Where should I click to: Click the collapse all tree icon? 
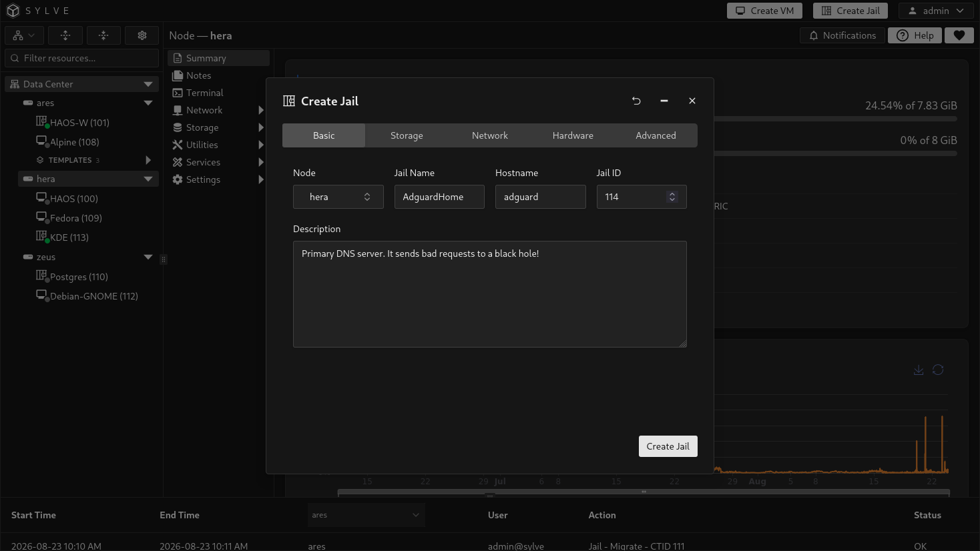point(103,35)
